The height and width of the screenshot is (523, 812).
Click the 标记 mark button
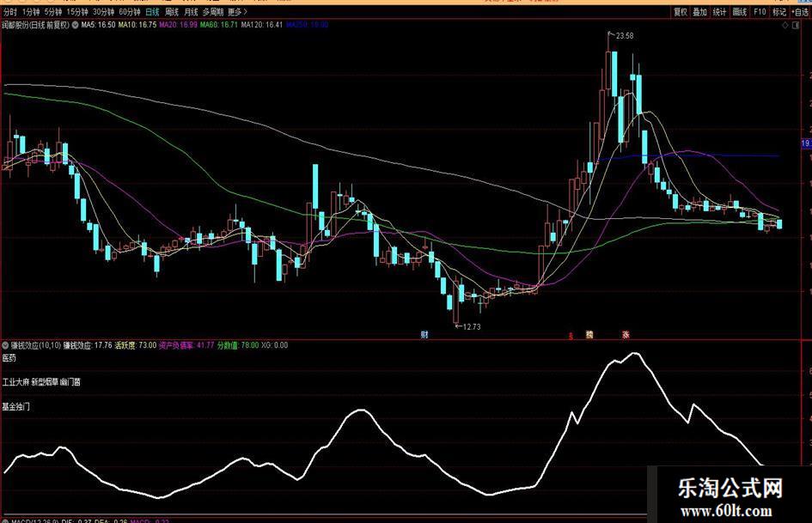779,11
